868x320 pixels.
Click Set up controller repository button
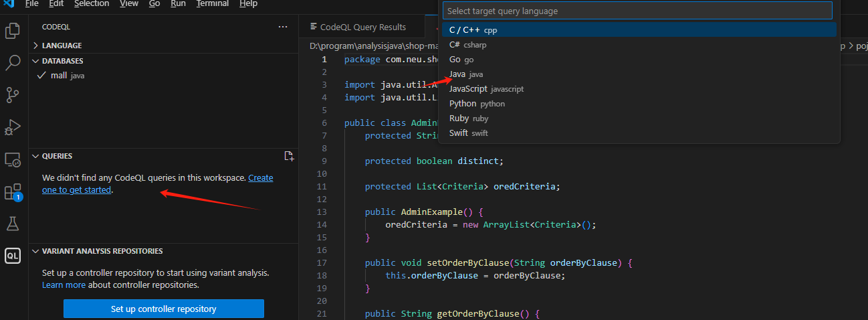tap(164, 309)
